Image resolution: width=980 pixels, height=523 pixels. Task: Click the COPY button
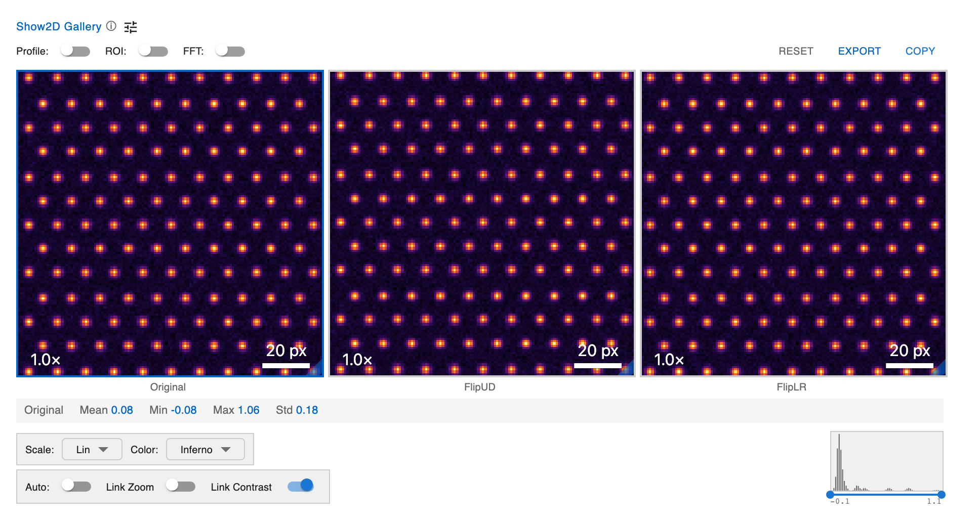tap(920, 51)
